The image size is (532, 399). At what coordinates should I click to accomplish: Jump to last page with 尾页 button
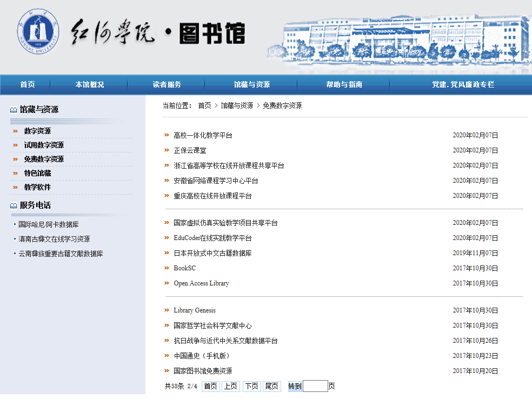pyautogui.click(x=271, y=386)
